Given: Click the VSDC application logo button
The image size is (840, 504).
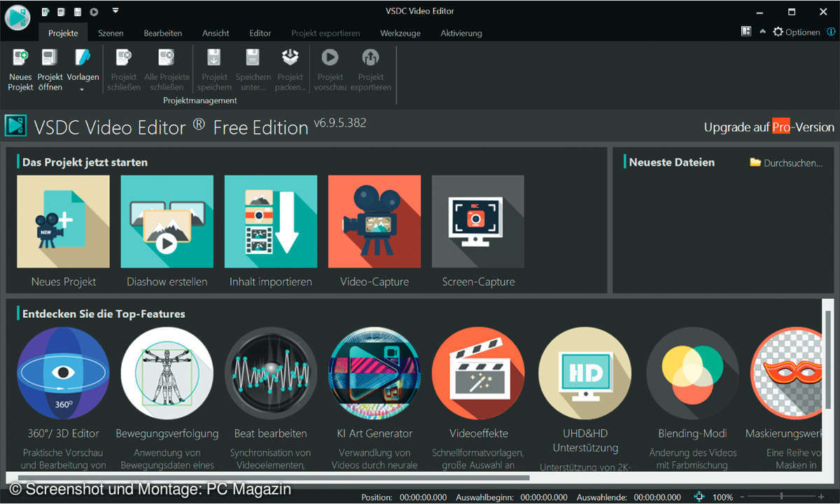Looking at the screenshot, I should [x=17, y=17].
